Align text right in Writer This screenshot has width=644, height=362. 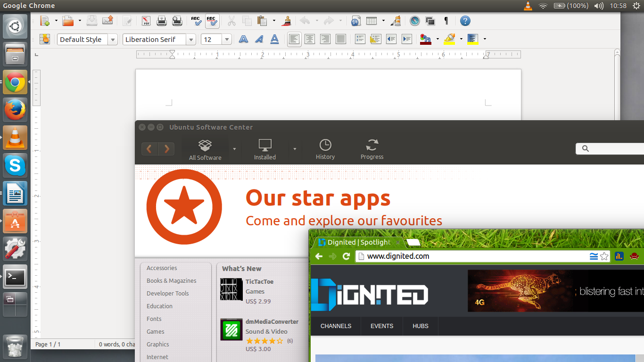point(325,39)
